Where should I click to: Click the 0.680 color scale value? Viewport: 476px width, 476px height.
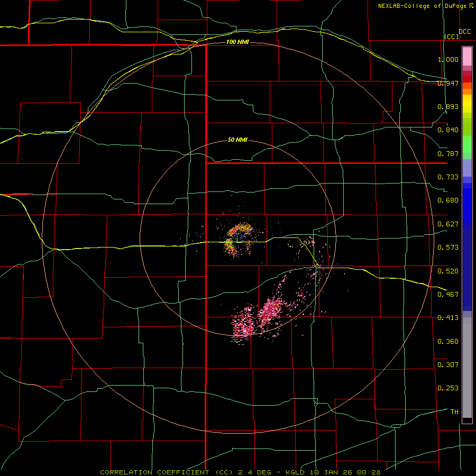click(x=448, y=200)
